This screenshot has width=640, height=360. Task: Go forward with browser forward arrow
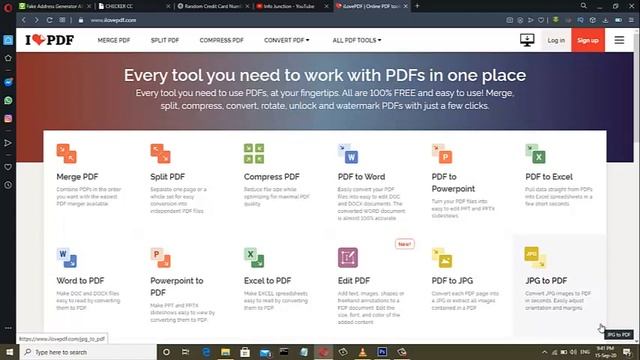click(36, 20)
